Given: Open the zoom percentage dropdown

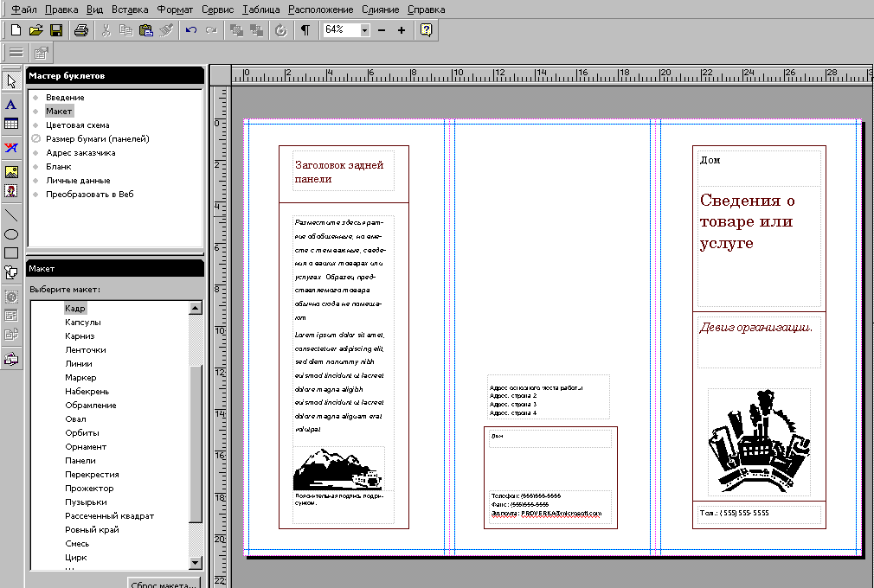Looking at the screenshot, I should [364, 30].
